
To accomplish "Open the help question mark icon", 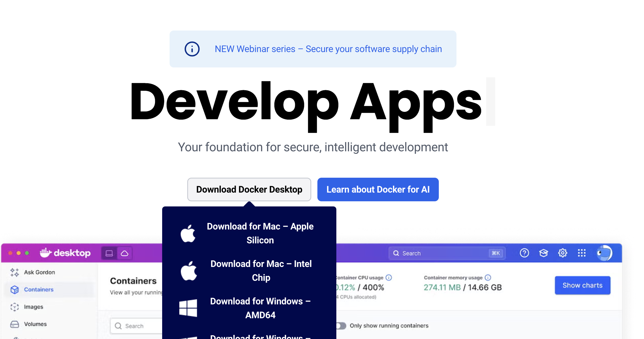I will (524, 253).
